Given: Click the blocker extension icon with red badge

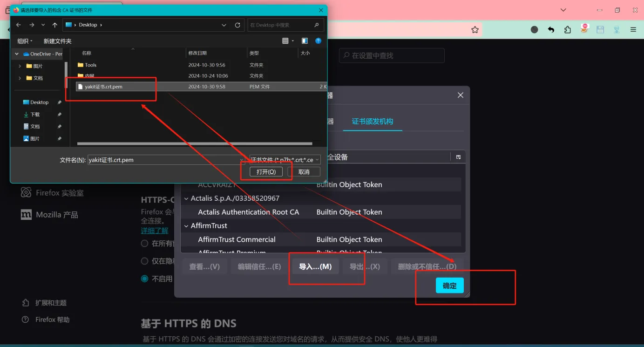Looking at the screenshot, I should [584, 29].
